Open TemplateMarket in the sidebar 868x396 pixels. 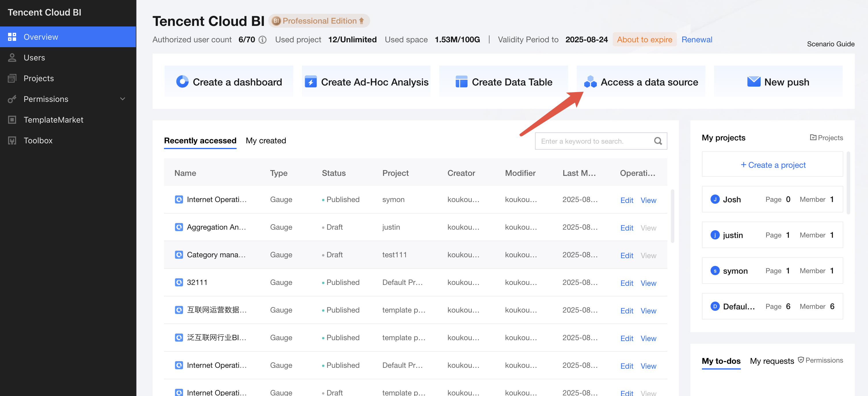point(53,120)
